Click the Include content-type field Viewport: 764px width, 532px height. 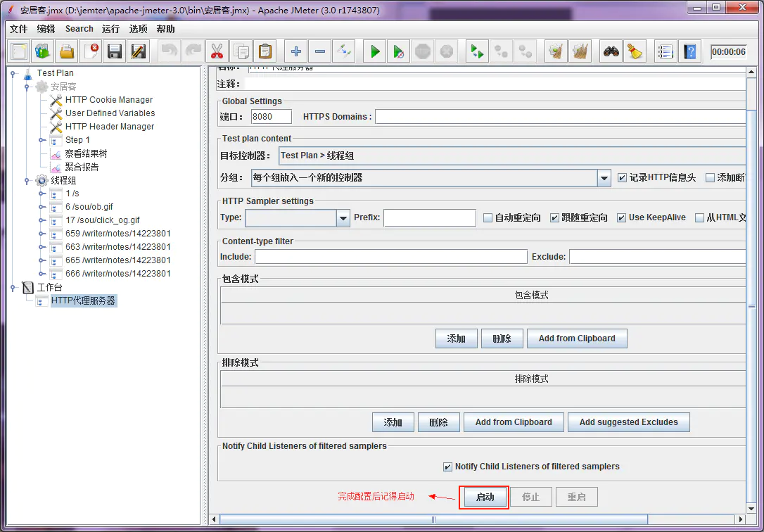pyautogui.click(x=390, y=257)
